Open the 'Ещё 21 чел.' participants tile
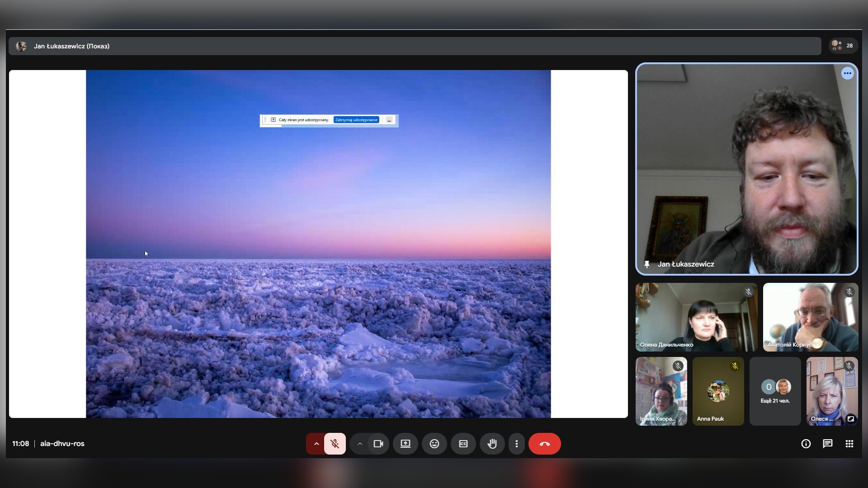The width and height of the screenshot is (868, 488). pos(775,391)
